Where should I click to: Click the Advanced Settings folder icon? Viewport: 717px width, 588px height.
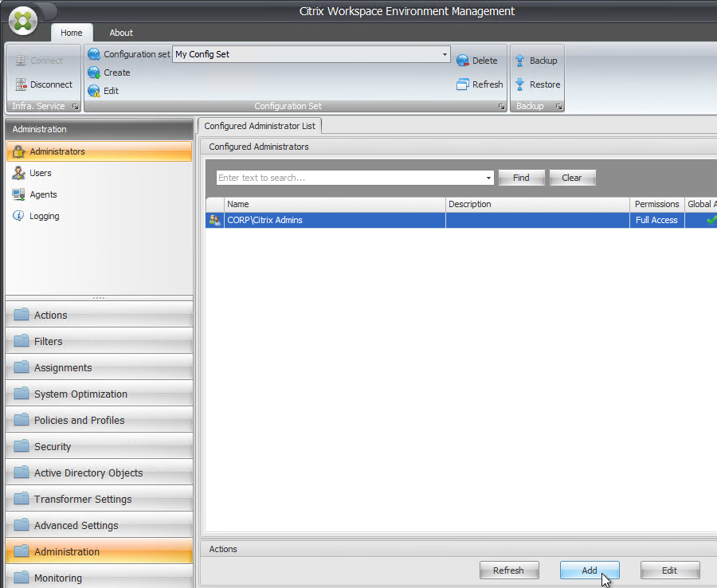[21, 525]
